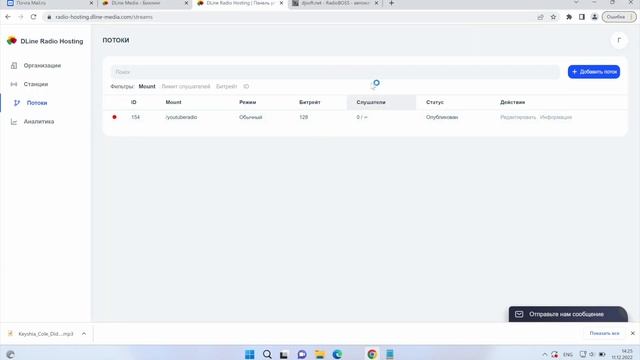Select the ID filter
The image size is (640, 360).
246,87
